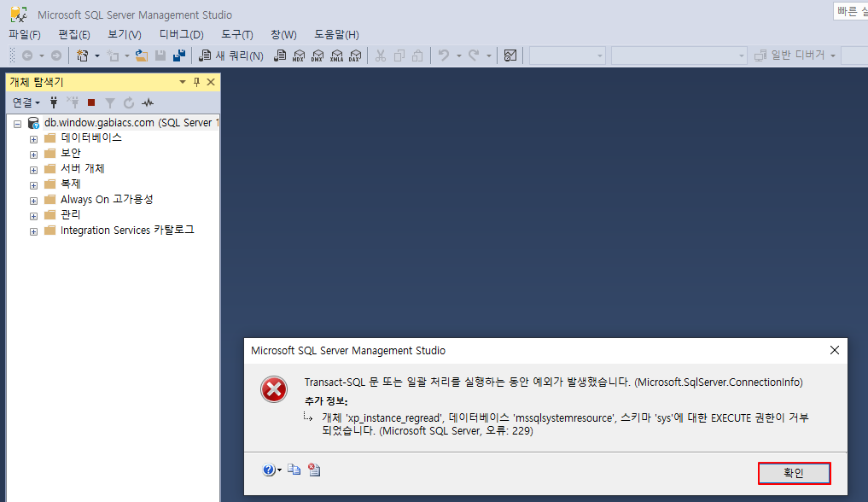Open the 도움말(H) menu
Screen dimensions: 868x502
pyautogui.click(x=336, y=34)
